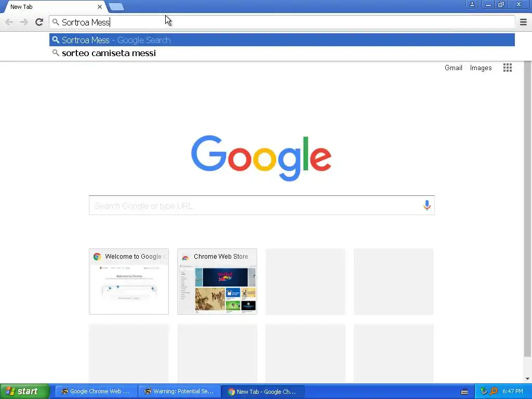The width and height of the screenshot is (532, 399).
Task: Open the Welcome to Google Chrome thumbnail
Action: click(129, 282)
